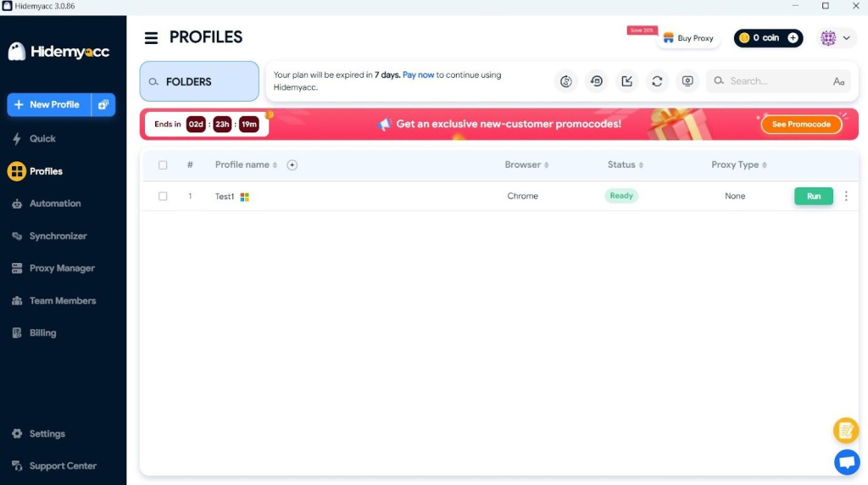Check the checkbox for Test1 profile

pyautogui.click(x=163, y=196)
